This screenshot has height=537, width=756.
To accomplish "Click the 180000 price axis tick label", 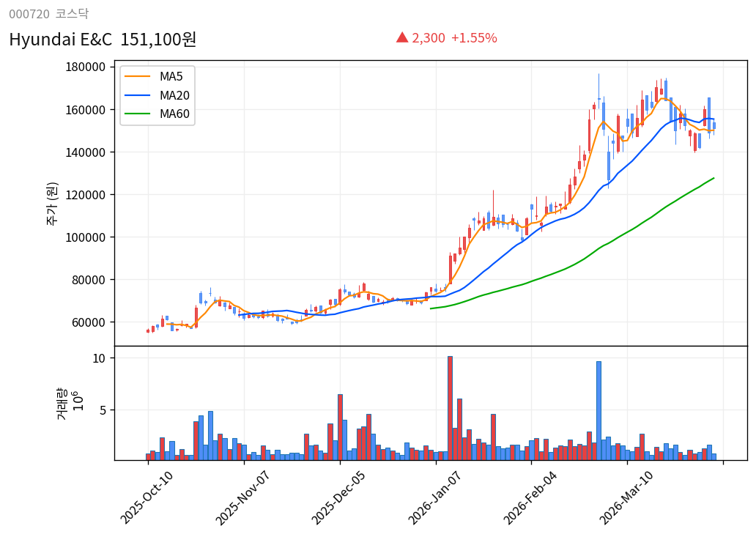I will (86, 67).
